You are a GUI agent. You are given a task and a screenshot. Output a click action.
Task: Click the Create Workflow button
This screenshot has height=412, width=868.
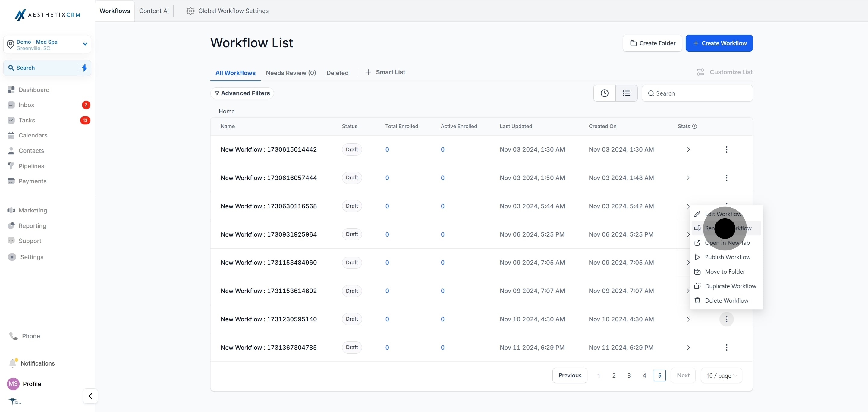tap(719, 43)
